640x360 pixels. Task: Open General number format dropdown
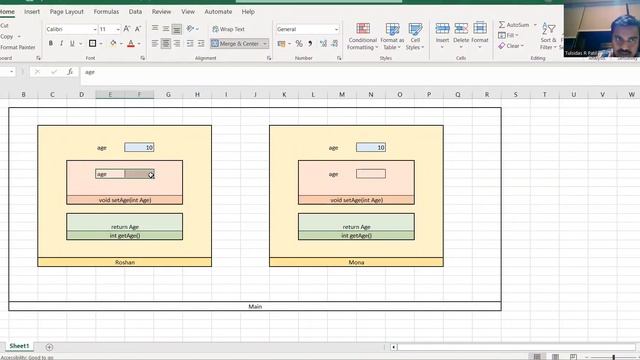[x=336, y=29]
